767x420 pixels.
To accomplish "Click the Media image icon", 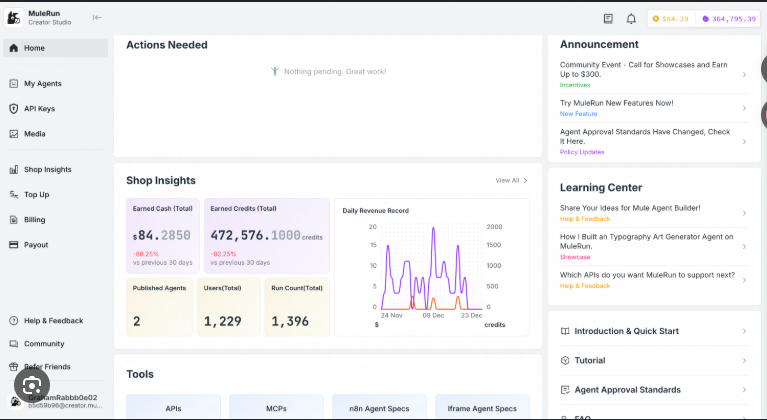I will pos(14,133).
